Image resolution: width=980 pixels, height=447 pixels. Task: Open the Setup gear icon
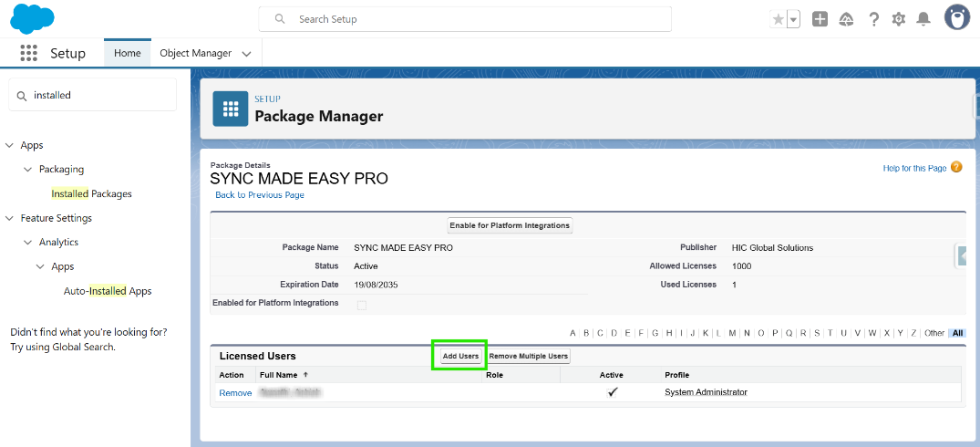point(899,19)
